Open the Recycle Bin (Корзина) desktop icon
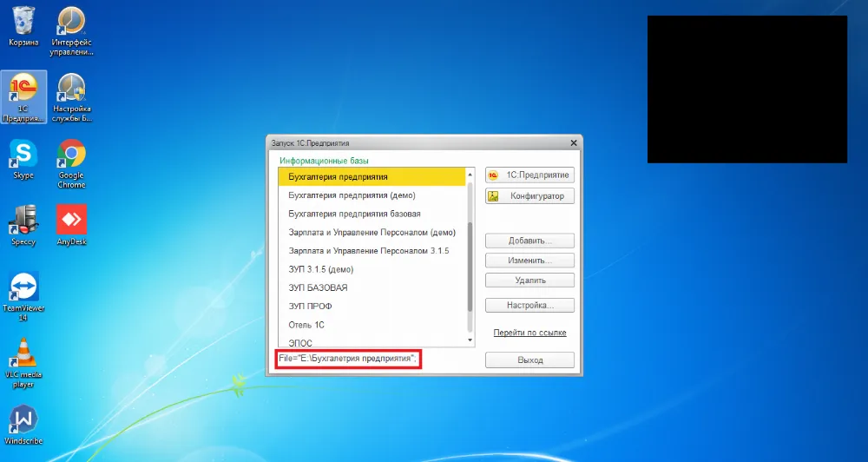This screenshot has width=868, height=462. [23, 27]
